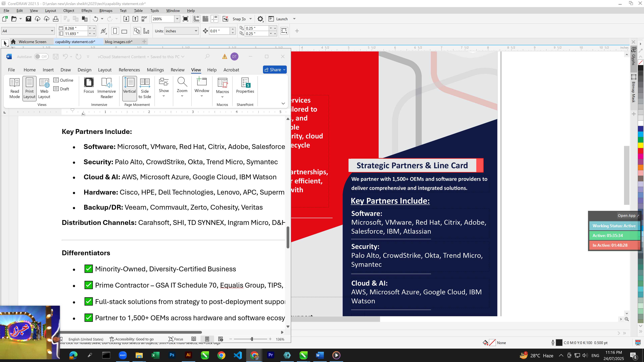
Task: Click Publish to PDF icon
Action: point(144,19)
